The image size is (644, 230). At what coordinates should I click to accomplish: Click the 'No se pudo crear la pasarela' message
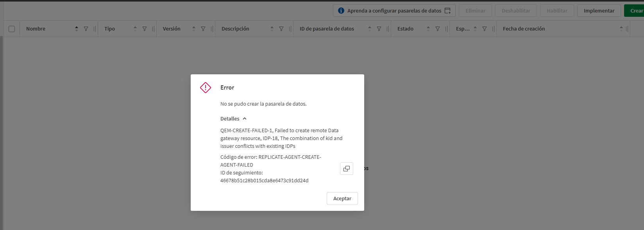[x=263, y=104]
